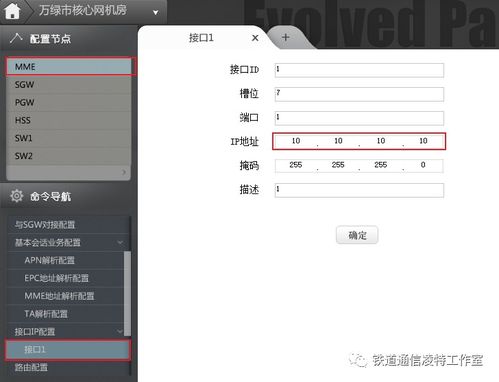Open 路由配置 command
Viewport: 499px width, 382px height.
click(x=68, y=368)
